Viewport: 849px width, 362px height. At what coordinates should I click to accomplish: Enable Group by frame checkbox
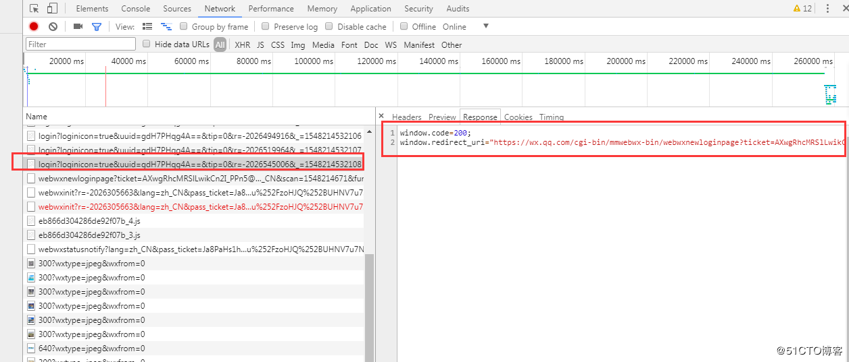184,26
